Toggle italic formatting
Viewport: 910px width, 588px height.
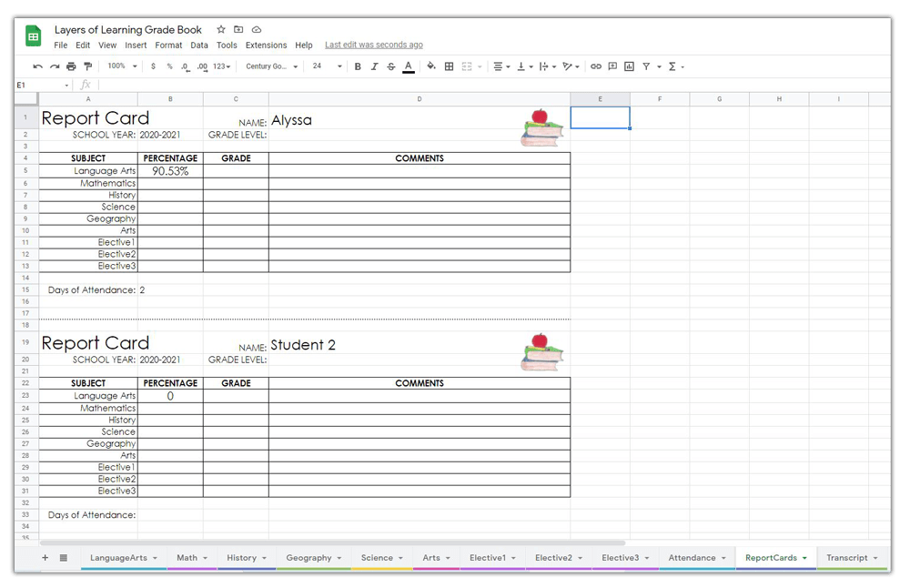tap(374, 66)
